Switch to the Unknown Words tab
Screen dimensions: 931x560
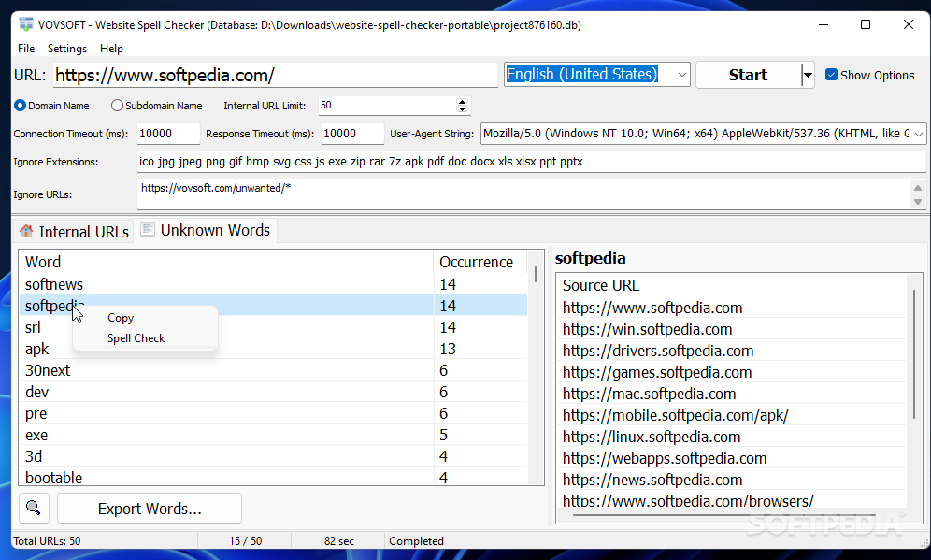206,230
